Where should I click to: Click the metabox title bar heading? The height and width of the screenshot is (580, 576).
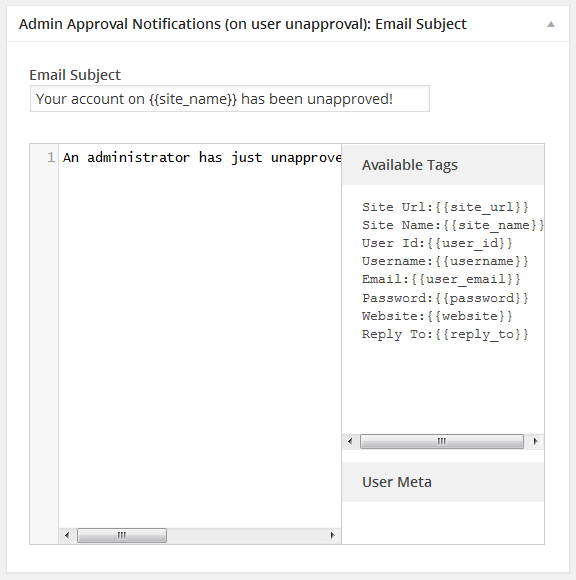[x=243, y=24]
